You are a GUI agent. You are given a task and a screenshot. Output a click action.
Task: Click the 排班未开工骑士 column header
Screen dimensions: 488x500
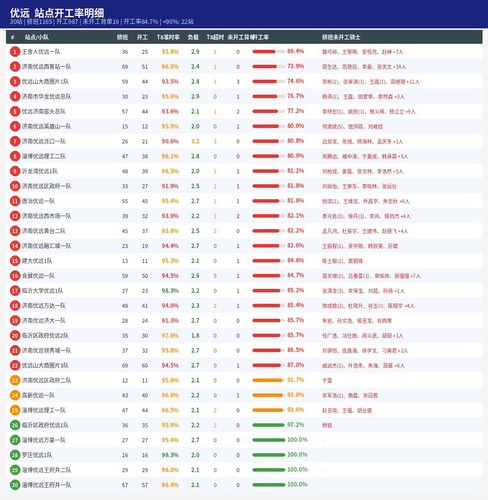coord(341,37)
